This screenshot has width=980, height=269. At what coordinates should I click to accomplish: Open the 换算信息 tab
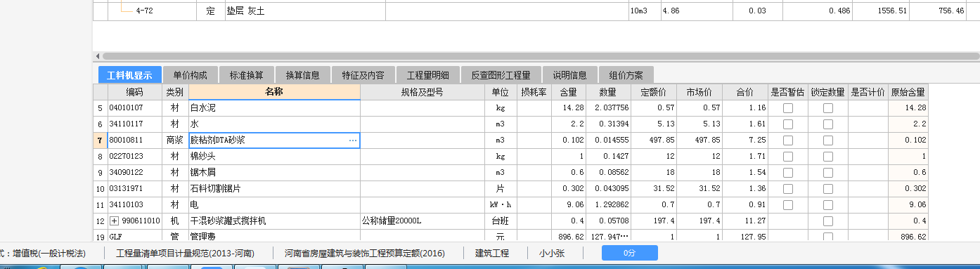[302, 75]
